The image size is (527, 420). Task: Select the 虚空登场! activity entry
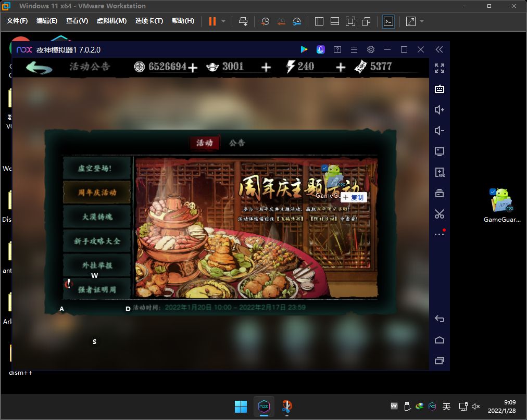(x=97, y=168)
